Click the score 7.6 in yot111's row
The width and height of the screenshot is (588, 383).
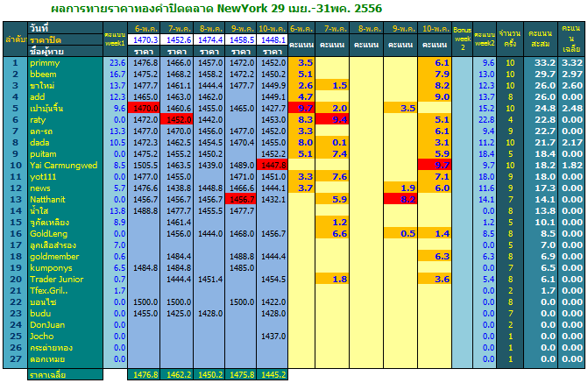point(332,177)
